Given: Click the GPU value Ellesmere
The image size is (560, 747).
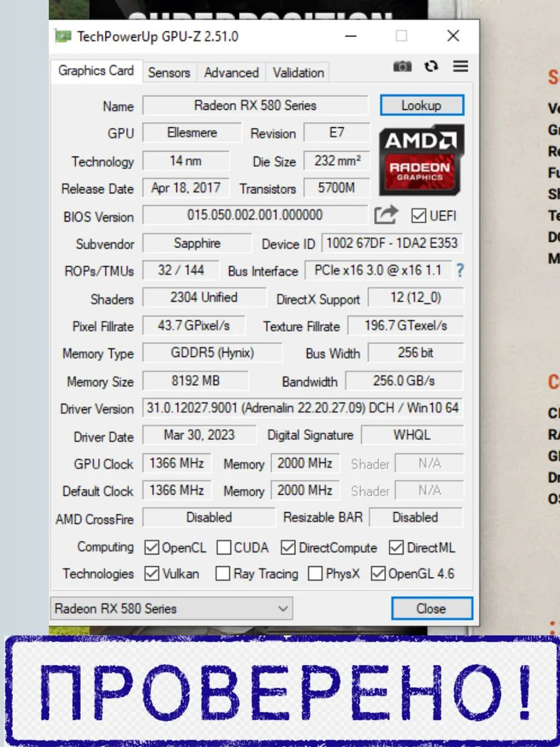Looking at the screenshot, I should (x=192, y=133).
